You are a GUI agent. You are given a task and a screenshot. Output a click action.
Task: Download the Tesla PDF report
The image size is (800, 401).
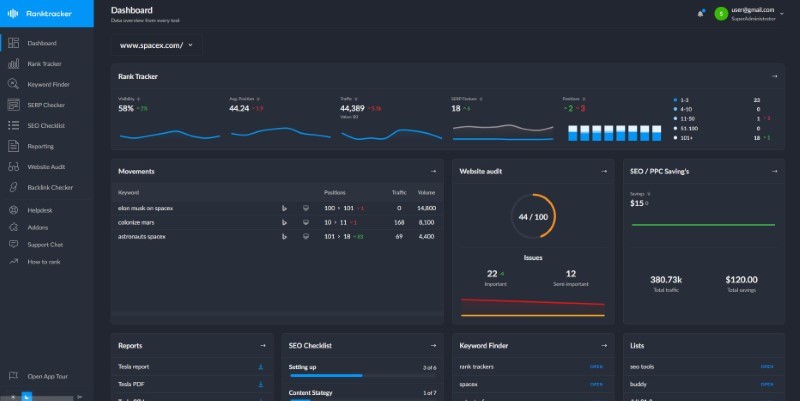click(261, 384)
